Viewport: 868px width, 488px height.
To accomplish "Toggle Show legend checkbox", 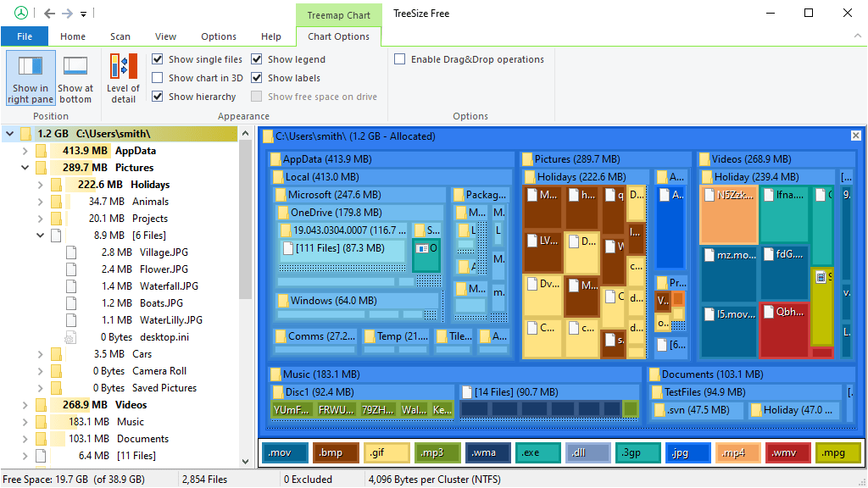I will (x=256, y=59).
